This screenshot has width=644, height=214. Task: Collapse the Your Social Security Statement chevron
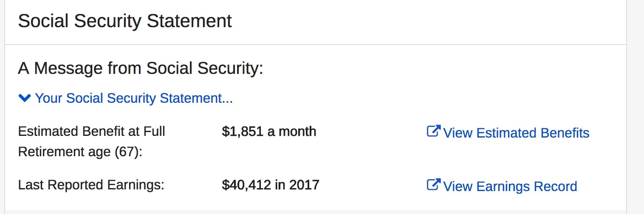click(x=25, y=98)
